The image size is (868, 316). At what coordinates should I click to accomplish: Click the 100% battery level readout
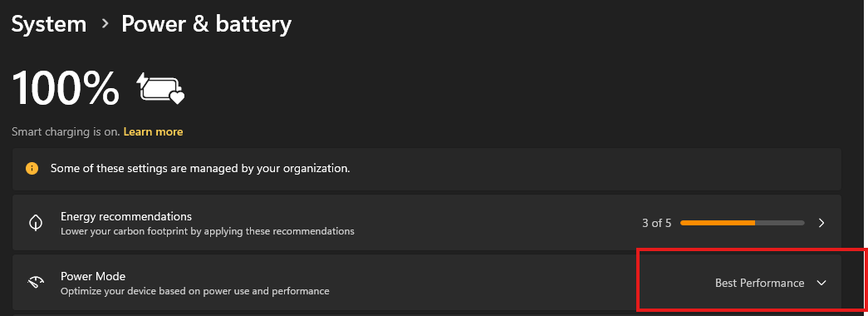[x=66, y=88]
